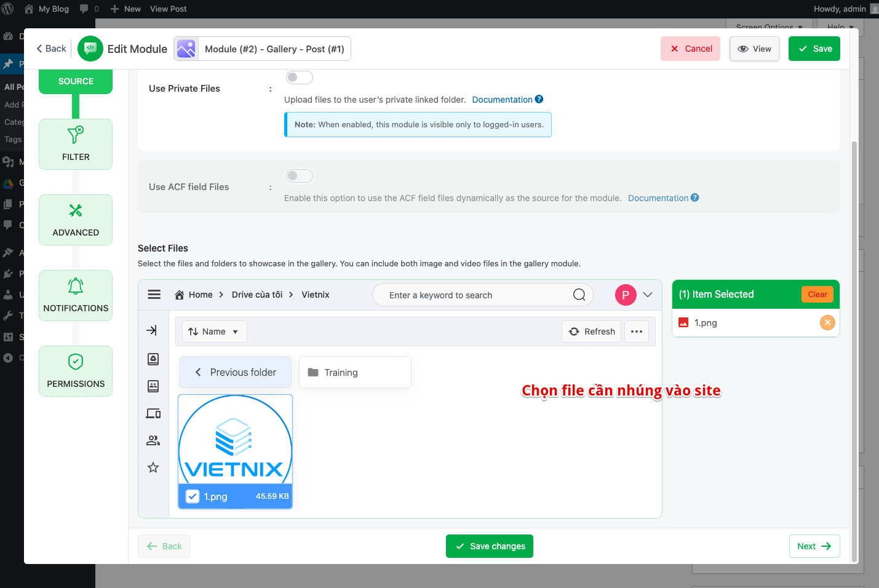The width and height of the screenshot is (879, 588).
Task: Click the pink P account avatar
Action: click(626, 295)
